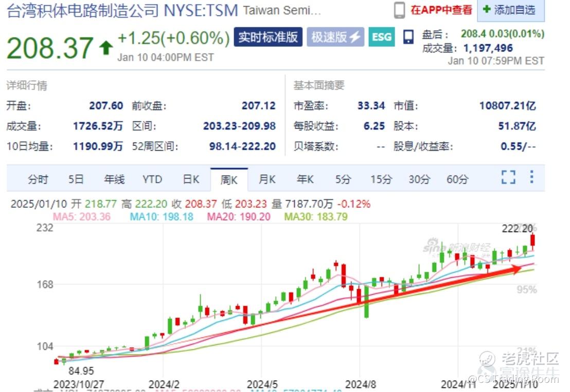This screenshot has width=570, height=392.
Task: Click the fullscreen chart icon
Action: click(x=508, y=177)
